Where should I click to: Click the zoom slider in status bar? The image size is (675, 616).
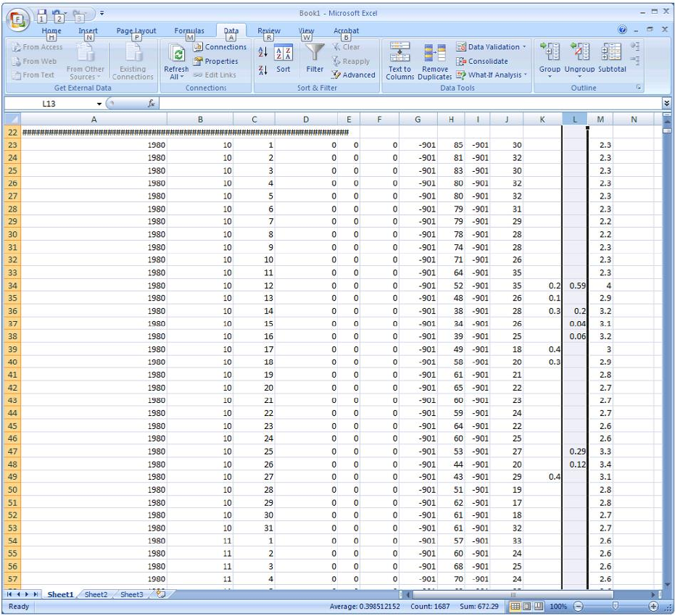tap(615, 606)
